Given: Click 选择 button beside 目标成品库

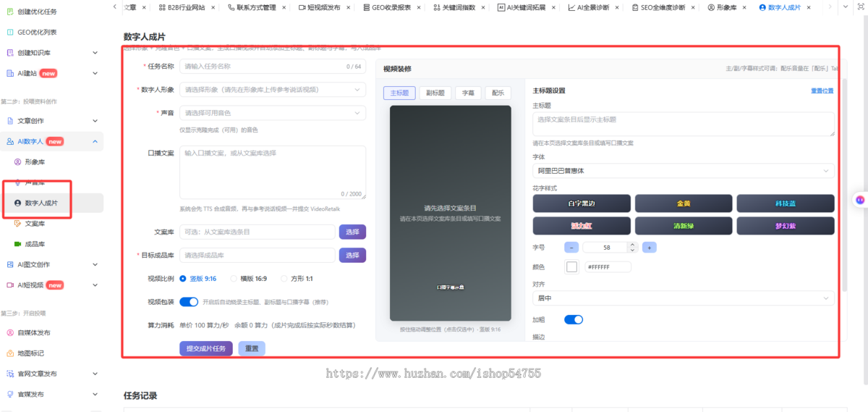Looking at the screenshot, I should (352, 255).
